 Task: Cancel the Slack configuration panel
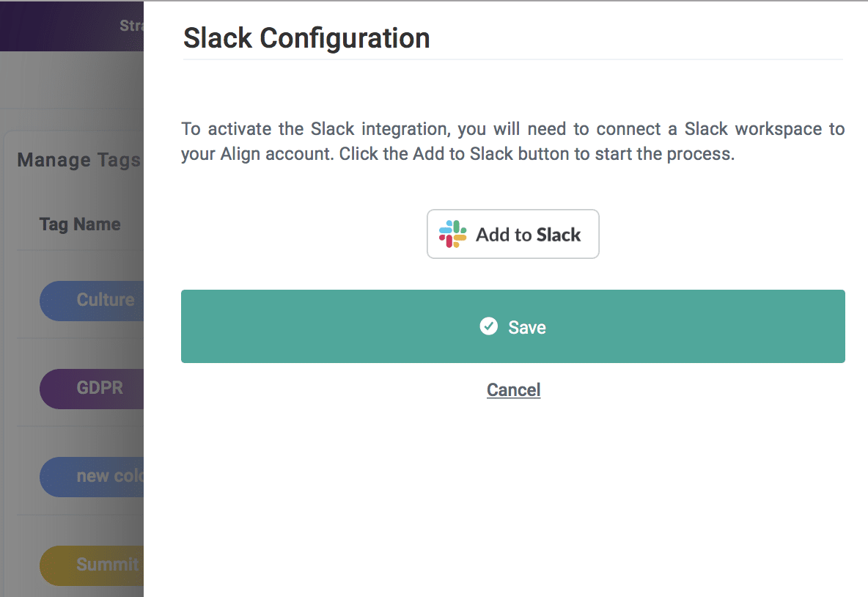pyautogui.click(x=513, y=389)
